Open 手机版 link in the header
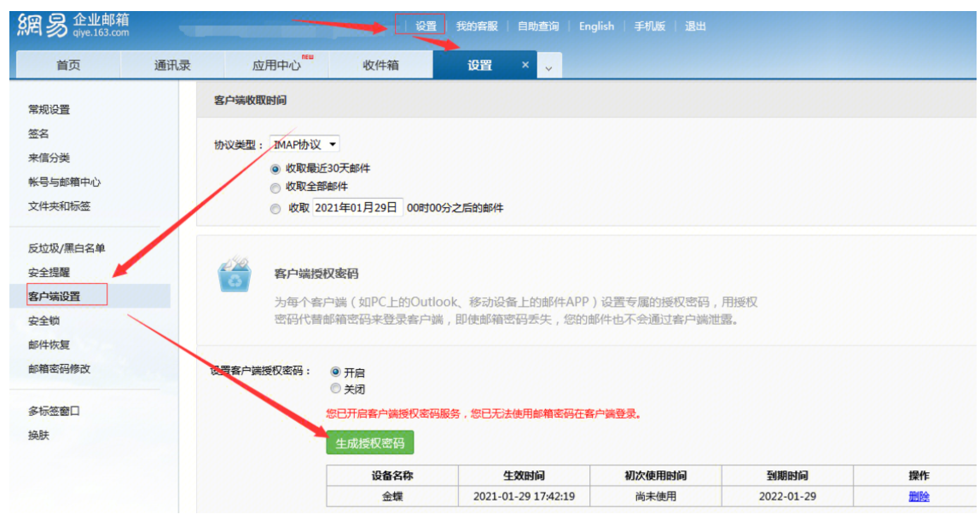 (x=649, y=26)
